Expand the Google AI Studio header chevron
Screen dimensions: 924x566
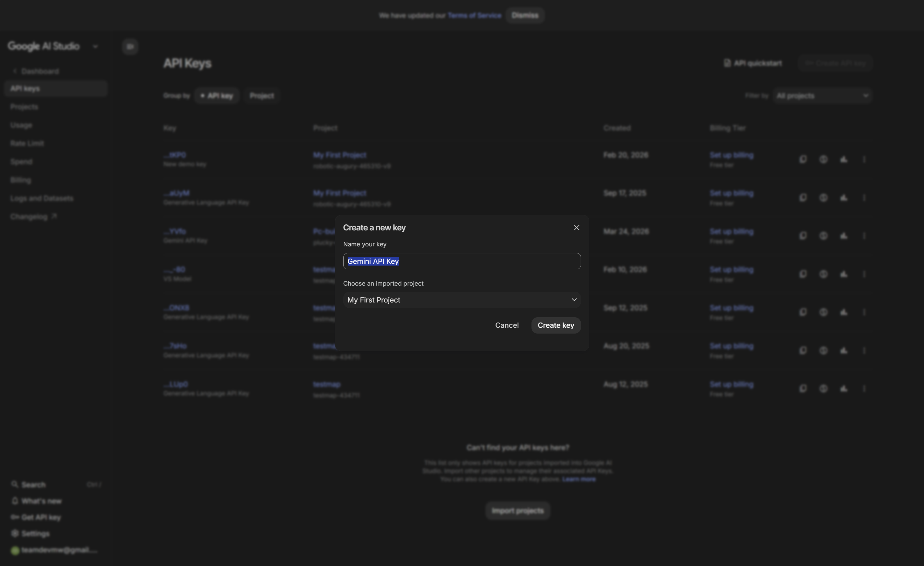coord(95,46)
